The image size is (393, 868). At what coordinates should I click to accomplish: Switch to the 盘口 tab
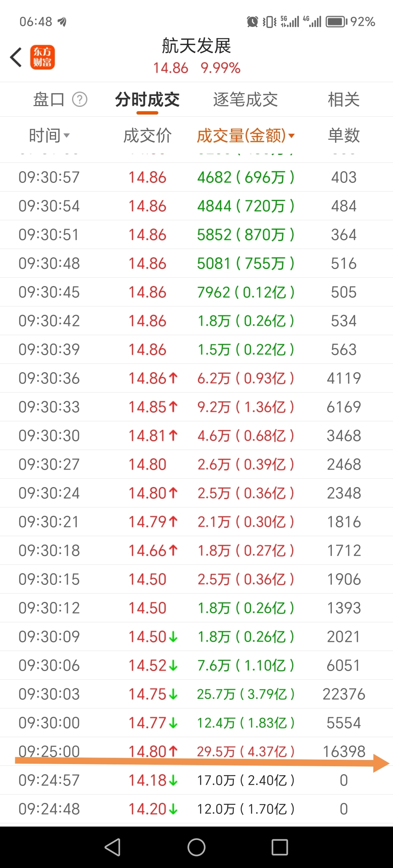pos(49,99)
